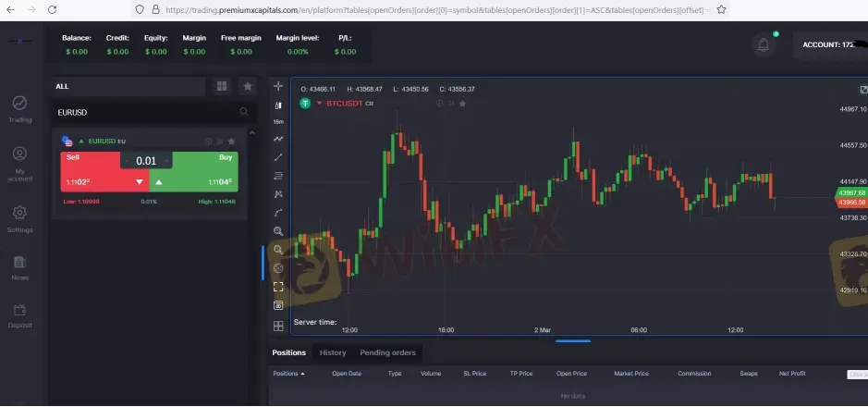
Task: Select the crosshair cursor tool in chart toolbar
Action: [x=278, y=86]
